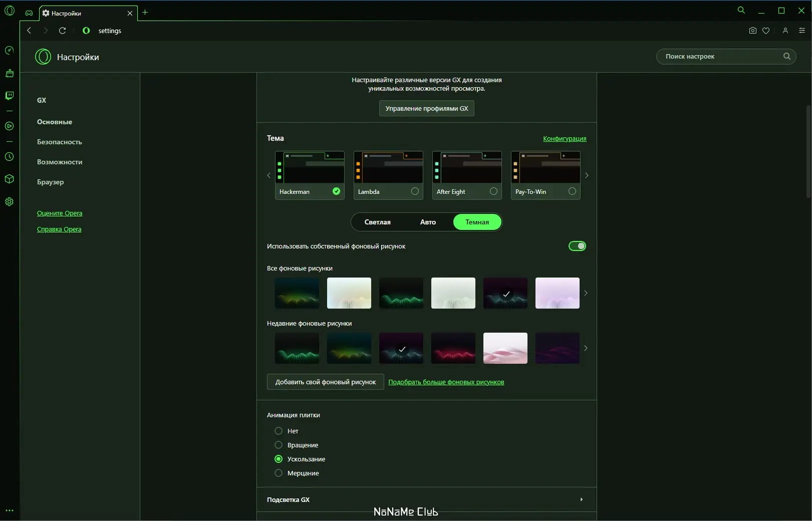The height and width of the screenshot is (521, 812).
Task: Open the profile account icon
Action: pos(785,31)
